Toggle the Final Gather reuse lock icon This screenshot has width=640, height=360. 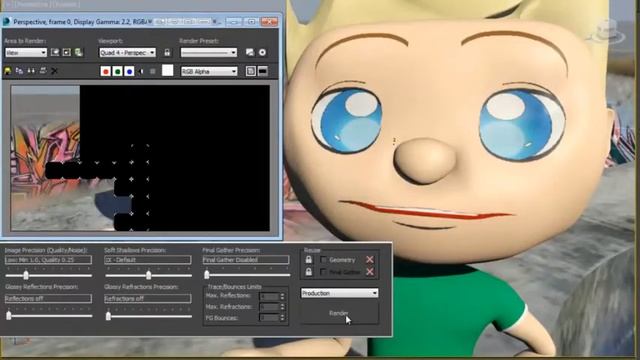pyautogui.click(x=309, y=271)
